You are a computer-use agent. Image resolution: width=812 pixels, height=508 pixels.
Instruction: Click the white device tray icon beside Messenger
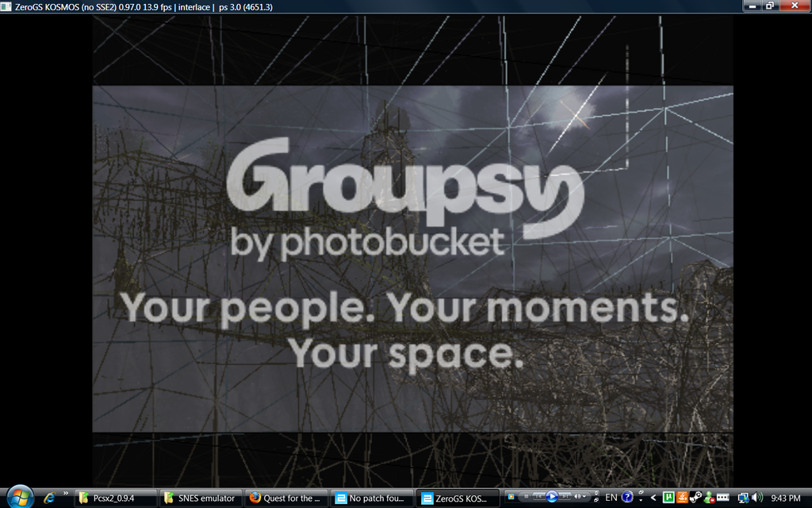coord(723,498)
